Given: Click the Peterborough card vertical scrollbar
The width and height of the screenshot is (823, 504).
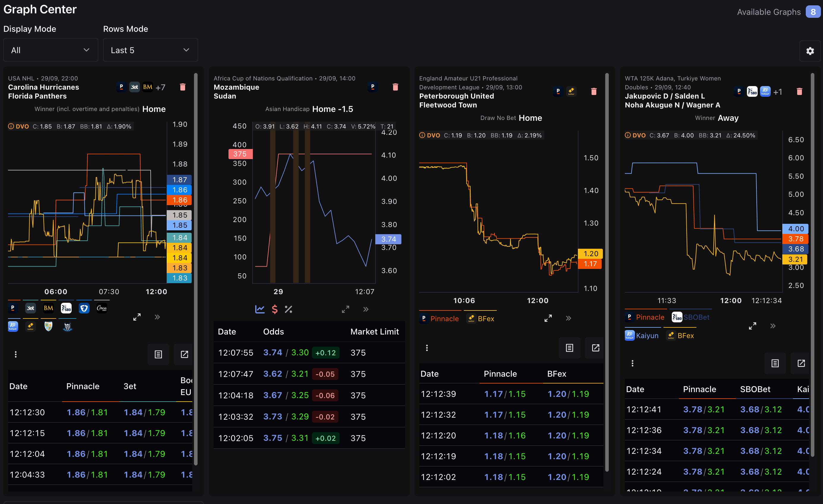Looking at the screenshot, I should (x=607, y=272).
